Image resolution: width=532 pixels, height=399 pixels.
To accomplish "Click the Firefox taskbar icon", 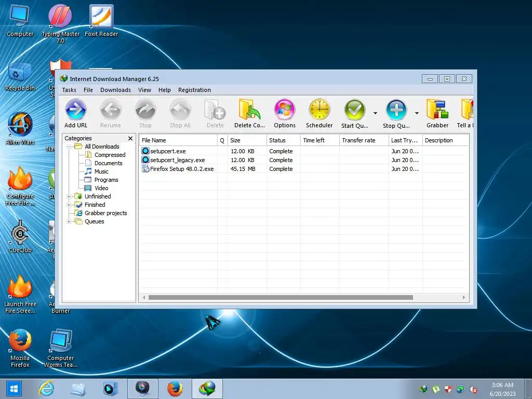I will (x=175, y=389).
